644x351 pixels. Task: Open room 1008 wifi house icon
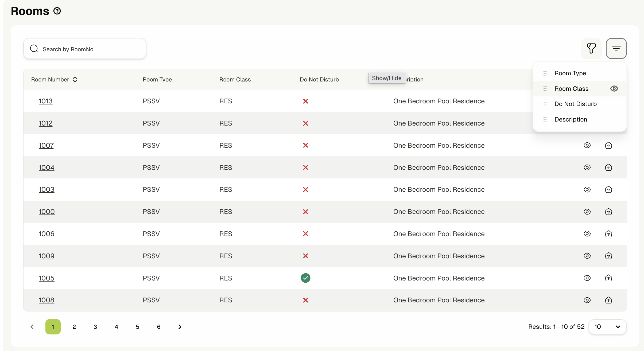click(608, 300)
